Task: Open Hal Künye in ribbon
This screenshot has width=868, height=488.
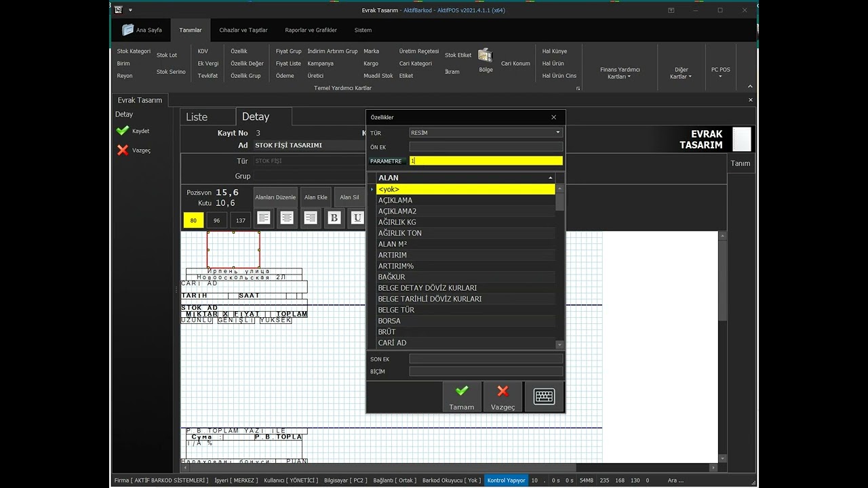Action: pos(555,52)
